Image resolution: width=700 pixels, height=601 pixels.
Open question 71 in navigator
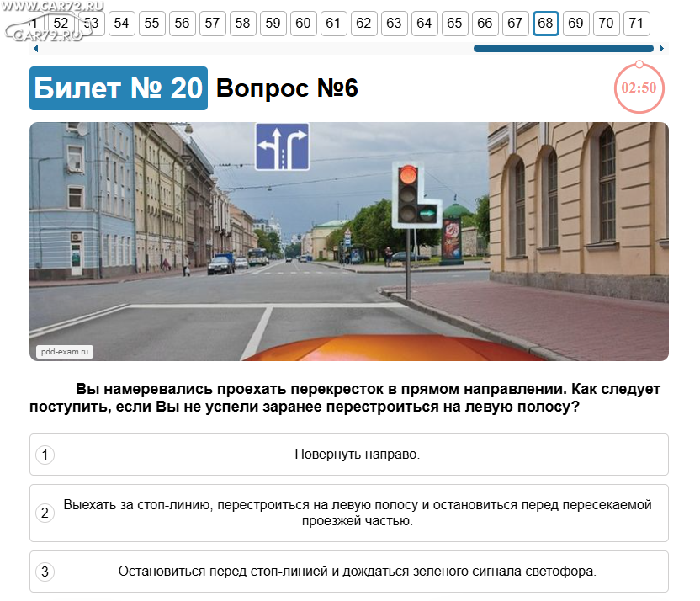(636, 24)
